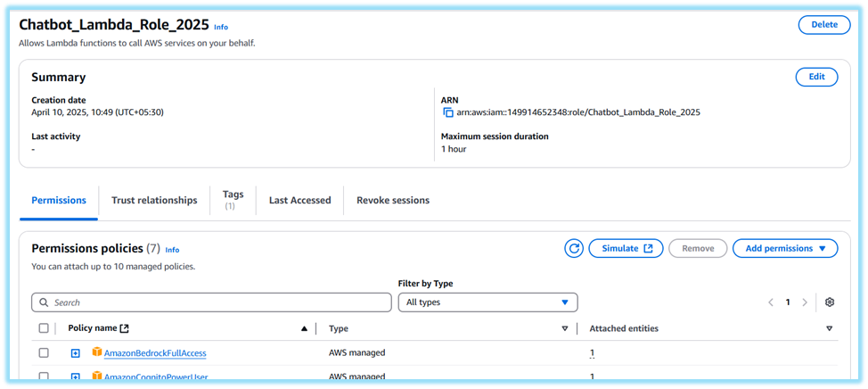Open the Tags tab
868x389 pixels.
(233, 200)
